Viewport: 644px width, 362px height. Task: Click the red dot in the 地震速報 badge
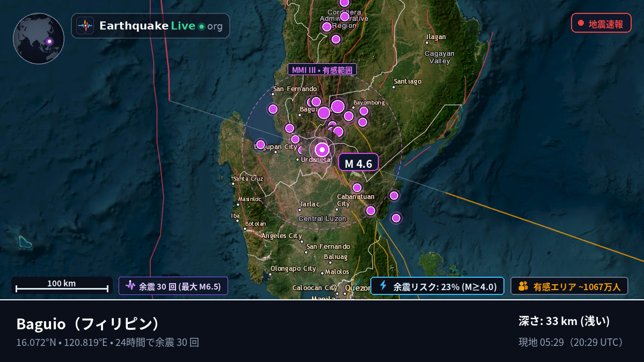pyautogui.click(x=581, y=23)
